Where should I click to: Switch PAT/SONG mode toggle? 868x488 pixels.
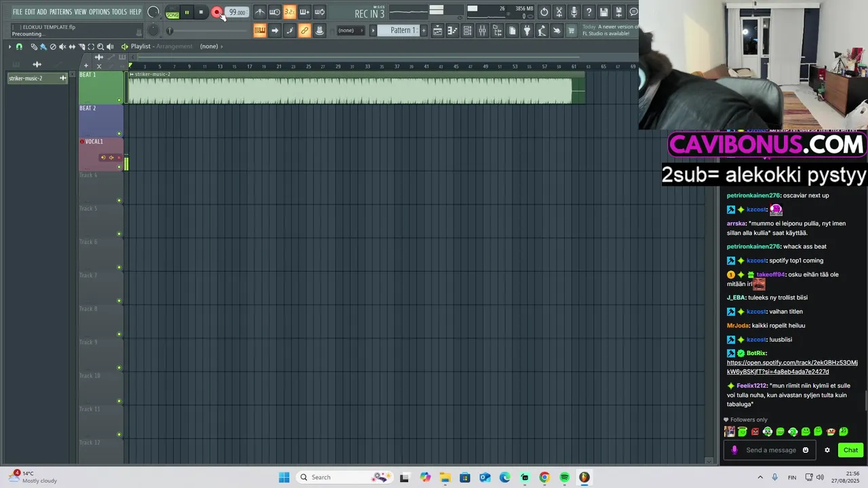click(x=172, y=12)
